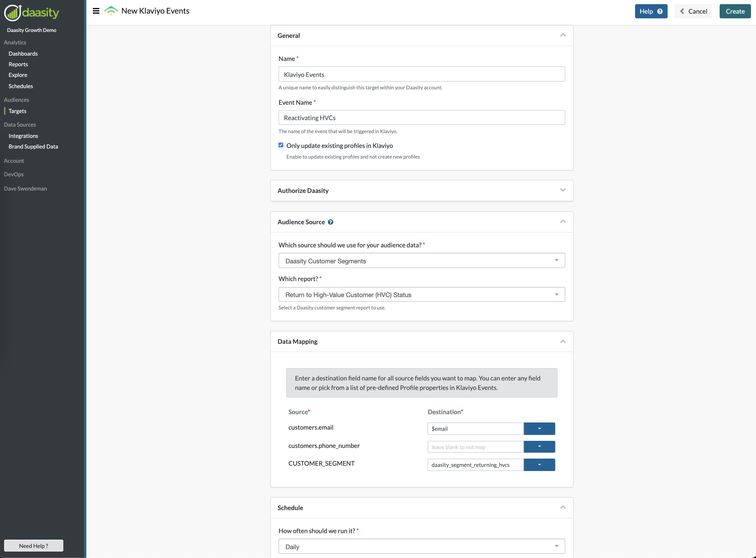
Task: Click the Need Help? button
Action: [33, 546]
